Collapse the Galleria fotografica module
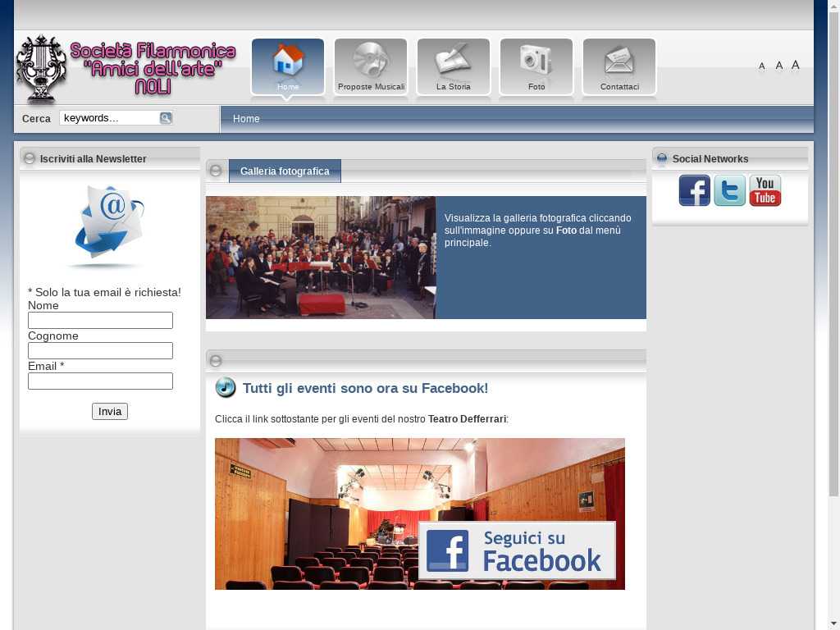Viewport: 840px width, 630px height. (216, 171)
